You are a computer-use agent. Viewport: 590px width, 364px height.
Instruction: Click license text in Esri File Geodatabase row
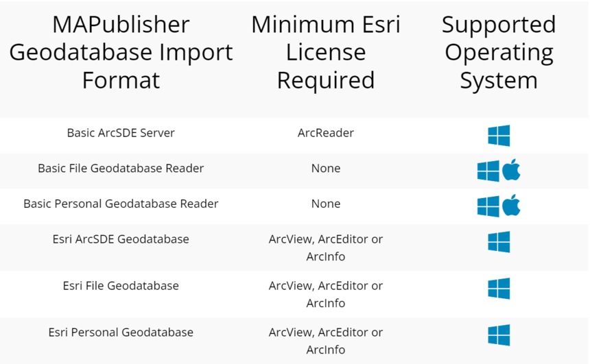(x=325, y=294)
